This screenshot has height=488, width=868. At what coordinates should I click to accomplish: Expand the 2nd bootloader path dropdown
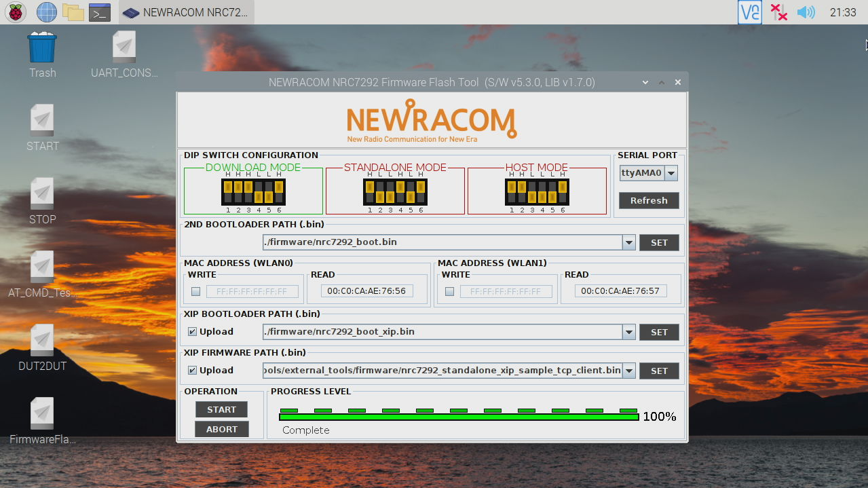[x=628, y=242]
